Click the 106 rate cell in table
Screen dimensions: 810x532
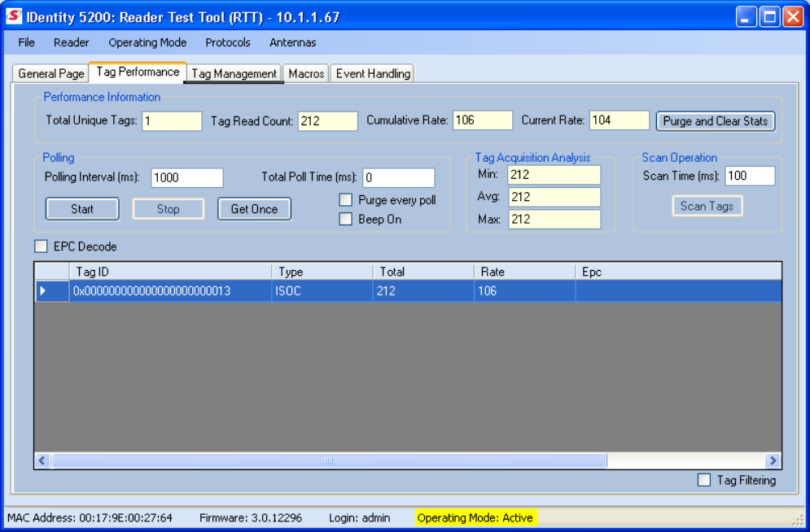525,291
